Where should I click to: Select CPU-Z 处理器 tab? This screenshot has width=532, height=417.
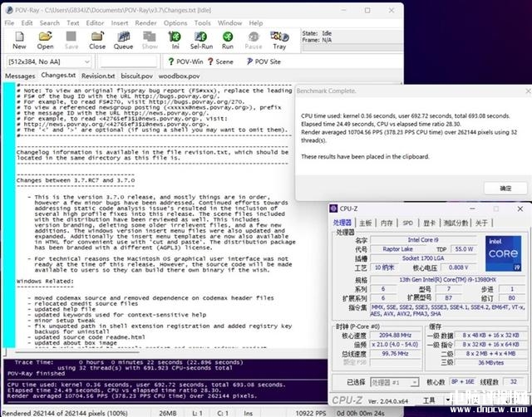(342, 223)
